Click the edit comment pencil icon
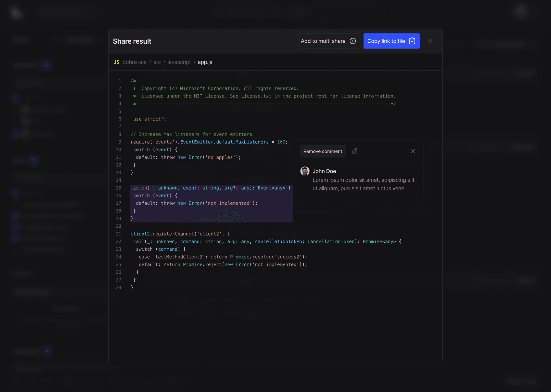 pos(355,151)
